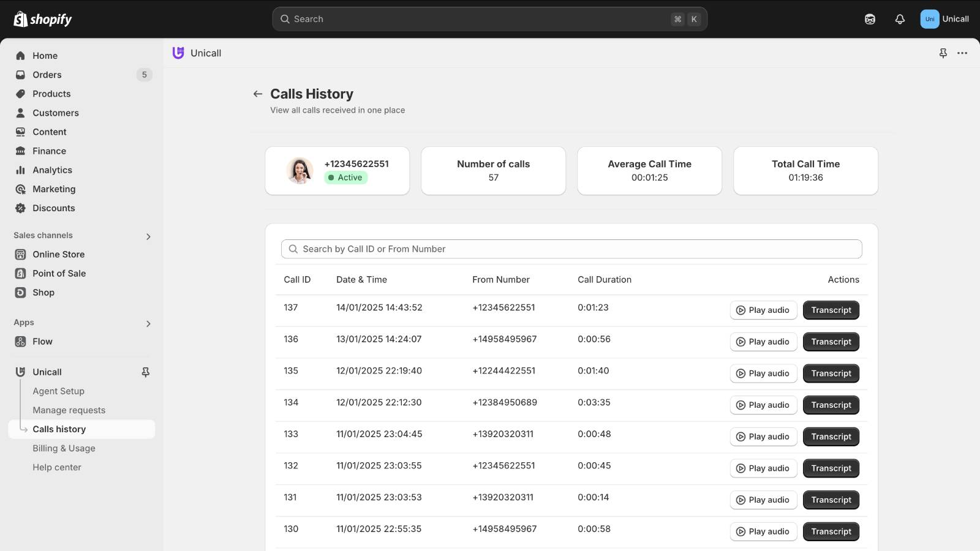The width and height of the screenshot is (980, 551).
Task: Open Unicall app in sidebar
Action: pos(47,372)
